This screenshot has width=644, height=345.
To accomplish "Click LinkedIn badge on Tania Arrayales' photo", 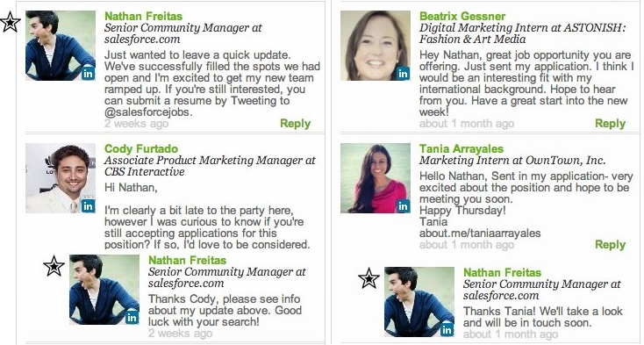I will pos(403,205).
